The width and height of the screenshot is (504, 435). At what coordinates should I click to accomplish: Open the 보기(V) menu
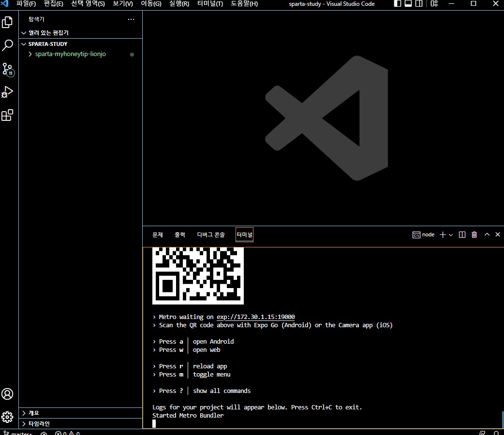click(123, 4)
